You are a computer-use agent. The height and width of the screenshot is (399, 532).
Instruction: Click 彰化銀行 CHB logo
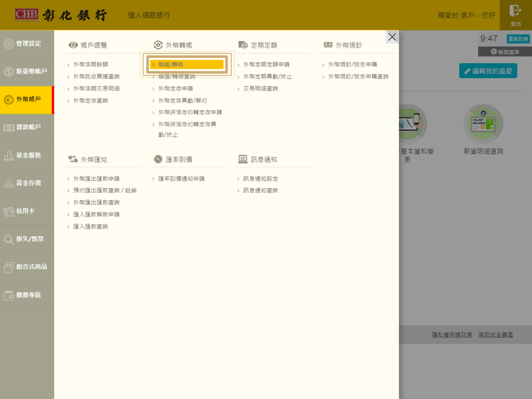click(61, 15)
